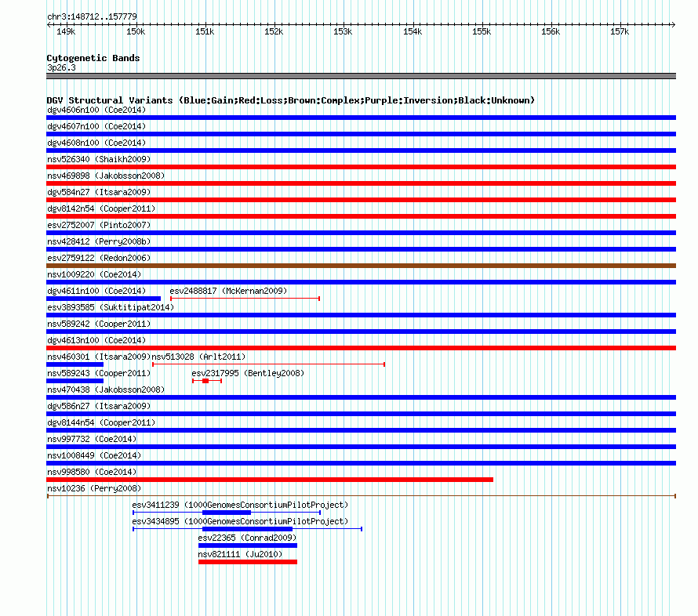
Task: Click the red loss bar under nsv998580
Action: 270,480
